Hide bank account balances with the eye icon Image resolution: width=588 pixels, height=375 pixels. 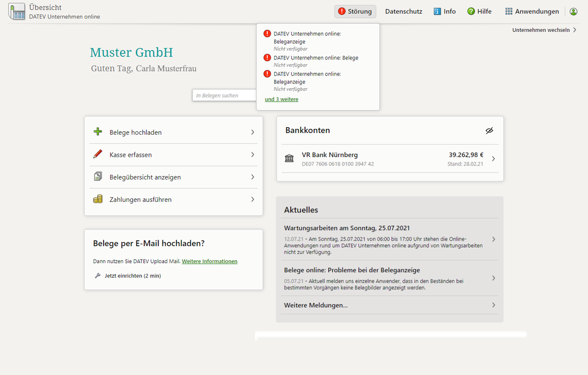click(x=489, y=131)
